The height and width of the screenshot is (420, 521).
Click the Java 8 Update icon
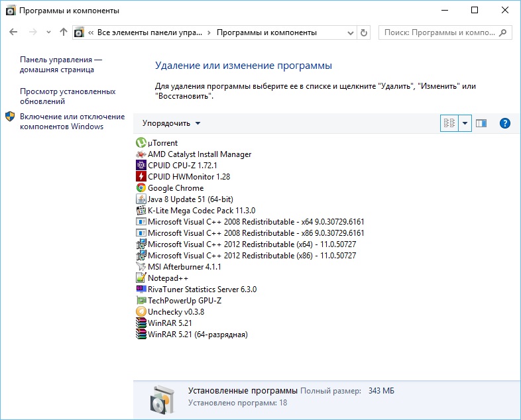141,199
